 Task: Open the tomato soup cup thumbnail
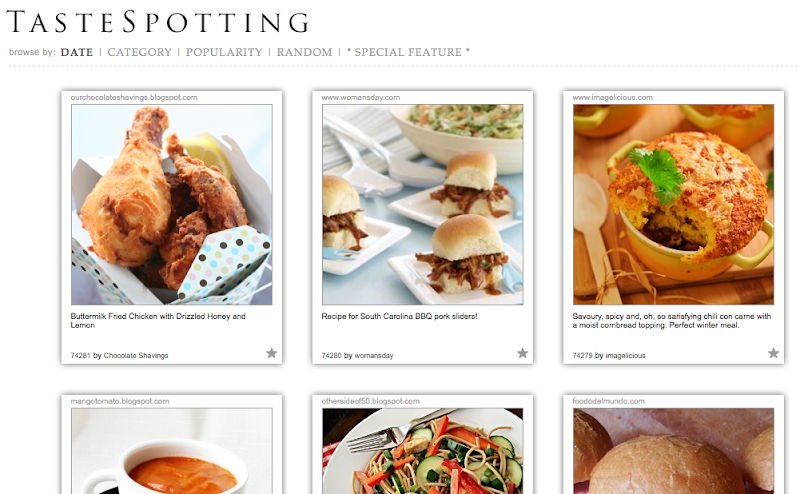[x=172, y=451]
